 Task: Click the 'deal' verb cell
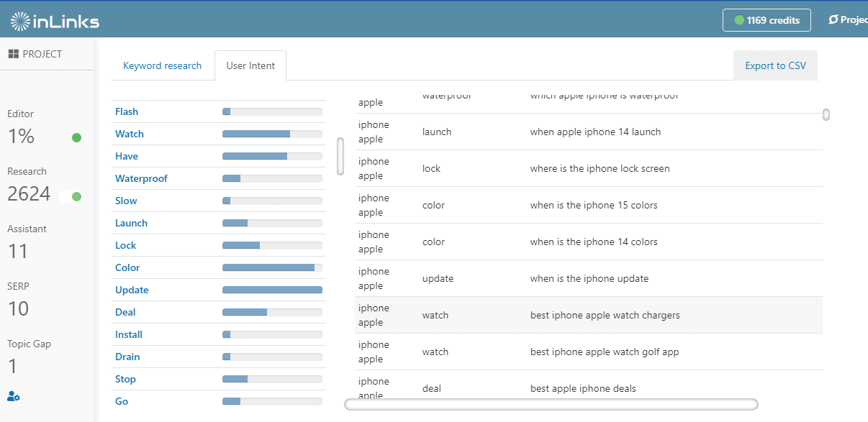pyautogui.click(x=432, y=388)
